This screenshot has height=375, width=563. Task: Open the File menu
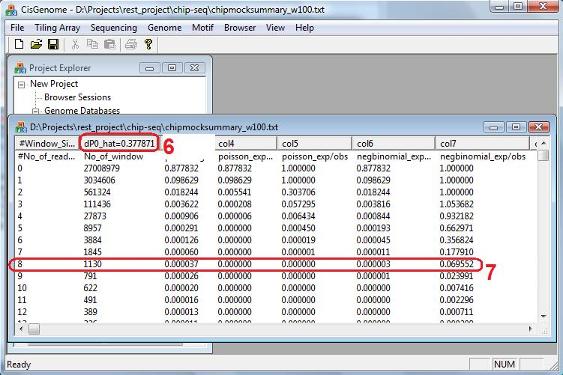[x=17, y=28]
